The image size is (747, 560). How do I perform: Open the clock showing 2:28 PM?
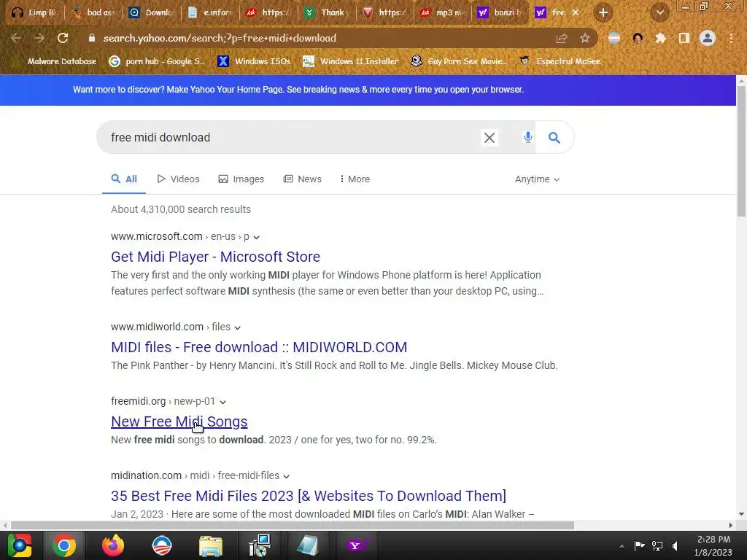(713, 545)
